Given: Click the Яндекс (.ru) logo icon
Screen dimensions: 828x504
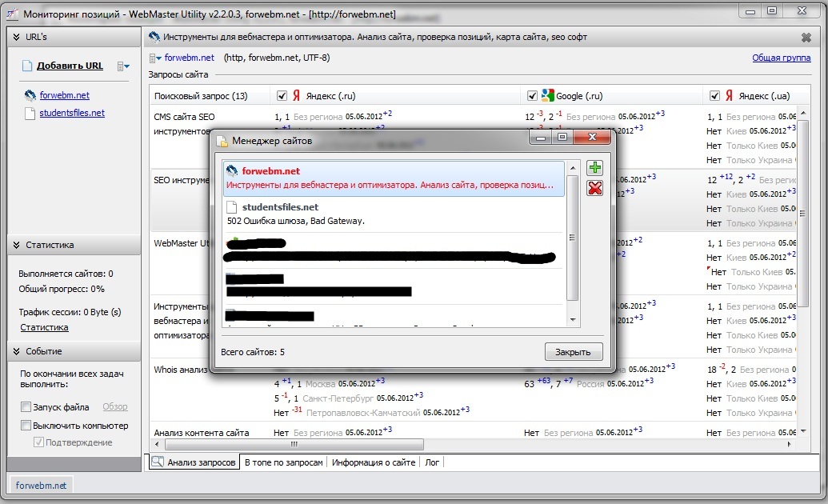Looking at the screenshot, I should [296, 96].
